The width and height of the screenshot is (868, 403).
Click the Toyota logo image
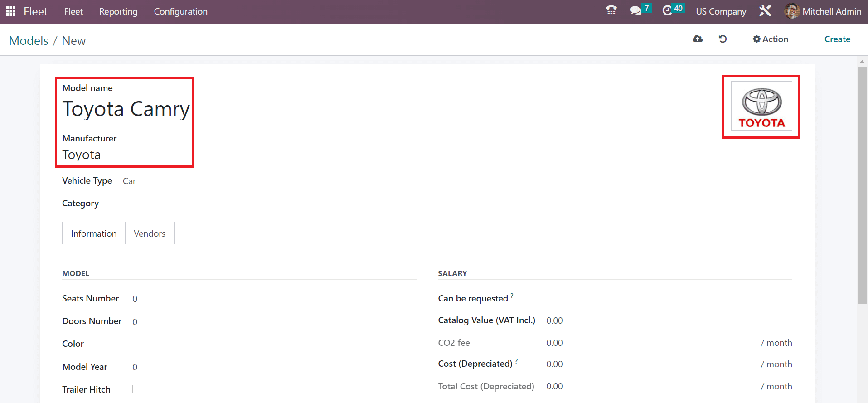click(761, 106)
